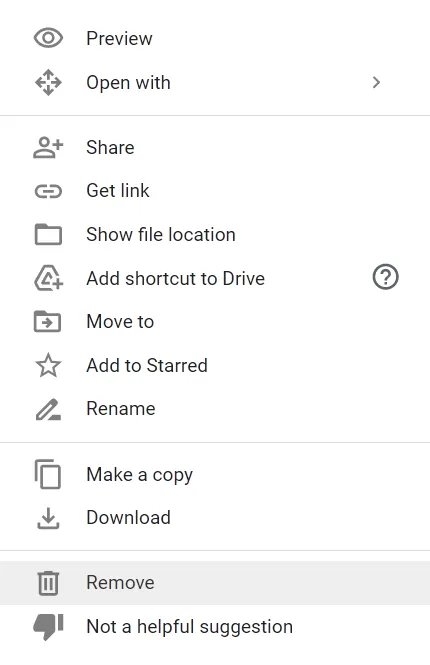
Task: Click the download arrow icon
Action: (48, 518)
